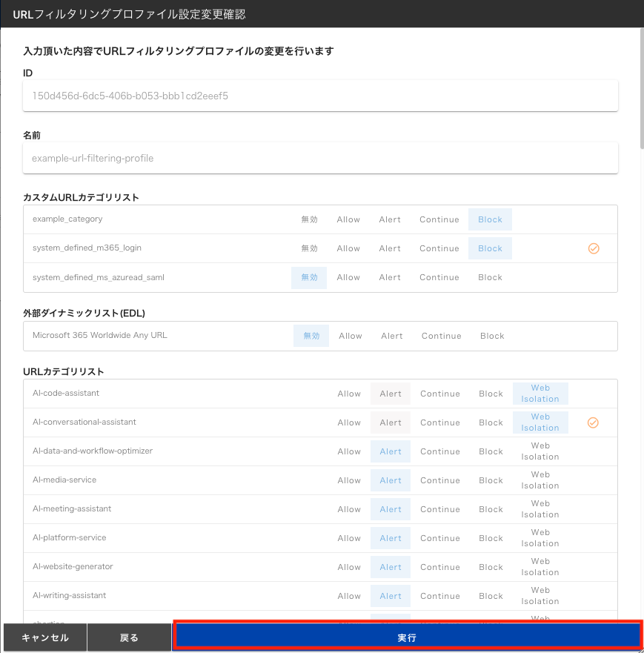Set AI-media-service to Block
Viewport: 644px width, 653px height.
click(x=491, y=480)
